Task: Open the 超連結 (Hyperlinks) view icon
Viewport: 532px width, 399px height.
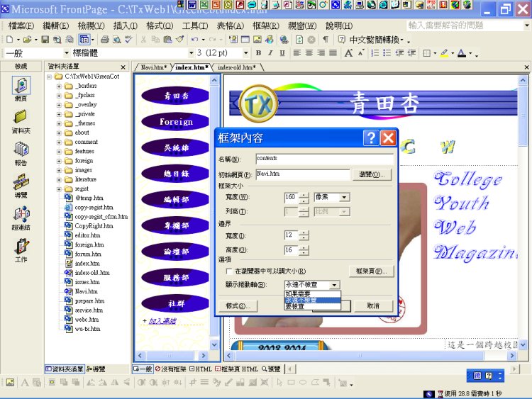Action: [21, 215]
